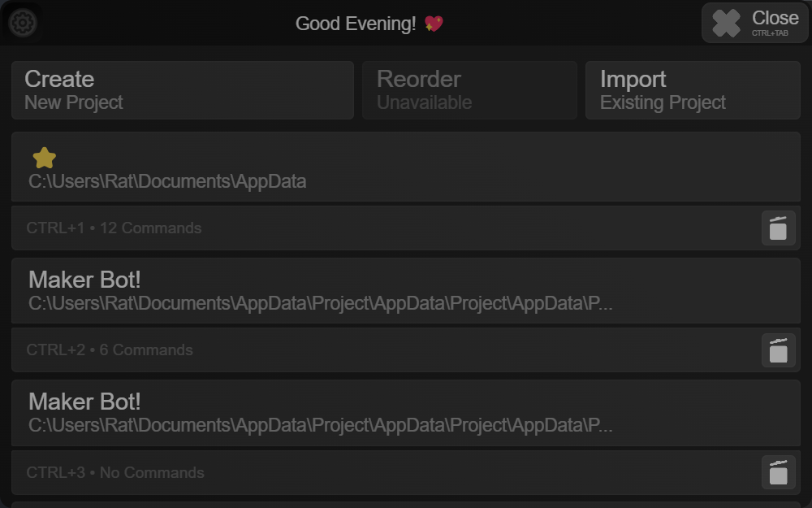Create a New Project
The height and width of the screenshot is (508, 812).
point(183,90)
